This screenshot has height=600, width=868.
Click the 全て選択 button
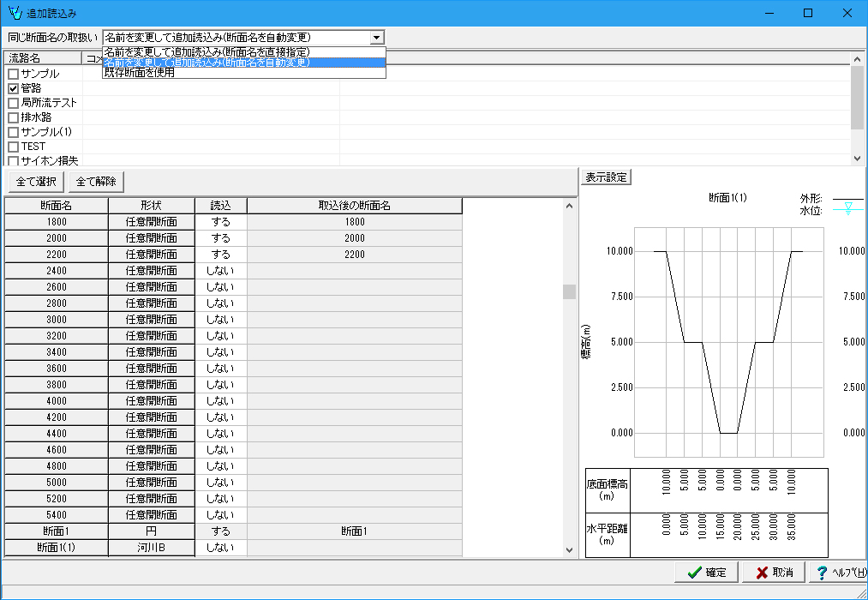[x=36, y=182]
